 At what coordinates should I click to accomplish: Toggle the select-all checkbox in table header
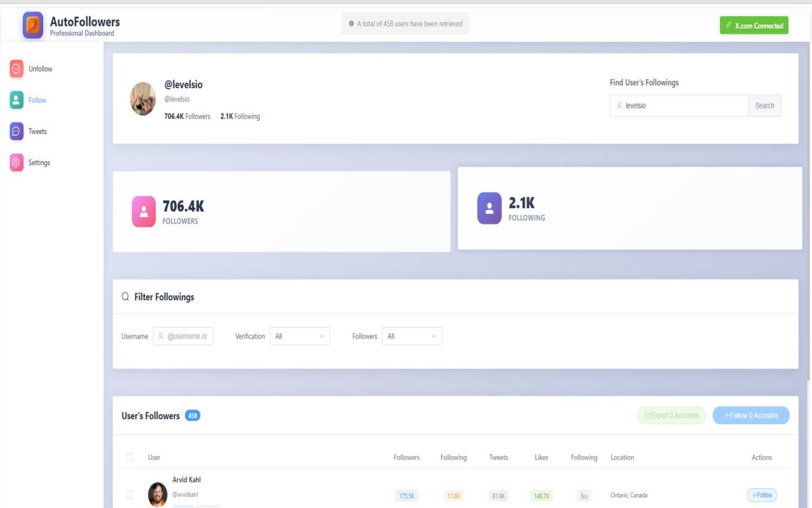pos(130,457)
